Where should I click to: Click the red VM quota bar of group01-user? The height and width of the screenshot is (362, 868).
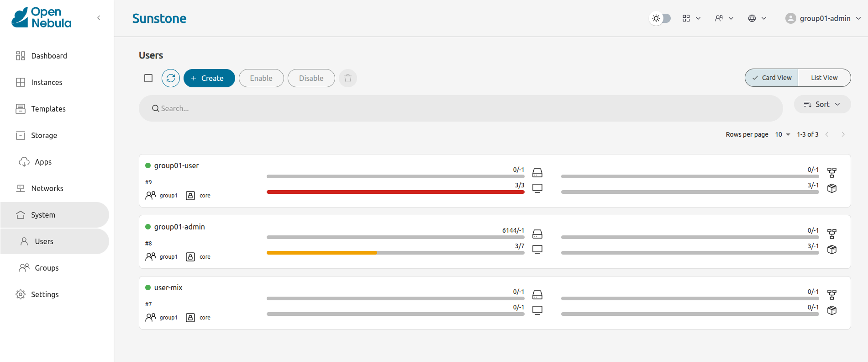tap(395, 192)
